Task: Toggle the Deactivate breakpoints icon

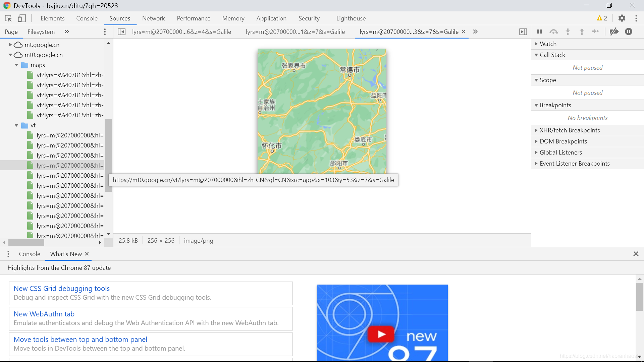Action: point(615,32)
